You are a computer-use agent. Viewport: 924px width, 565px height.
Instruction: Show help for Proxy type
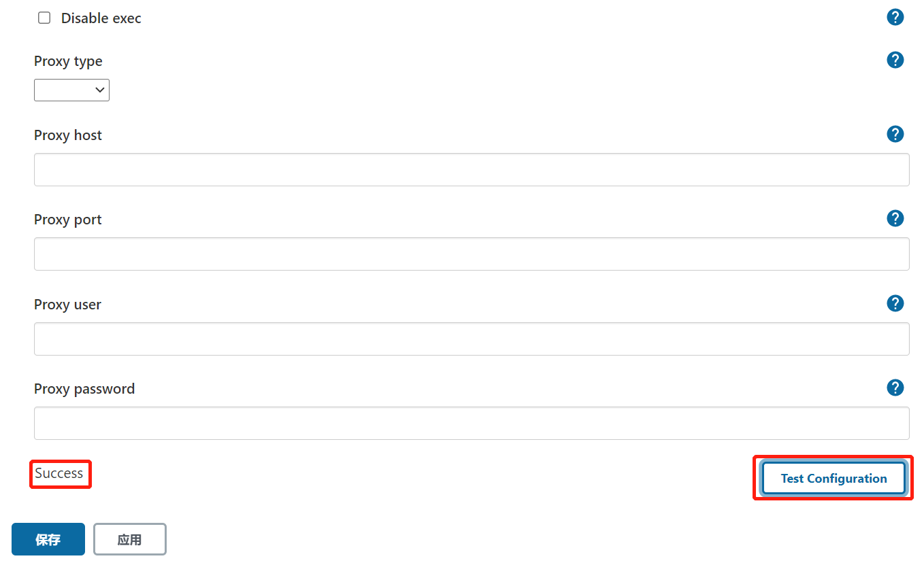(x=895, y=60)
